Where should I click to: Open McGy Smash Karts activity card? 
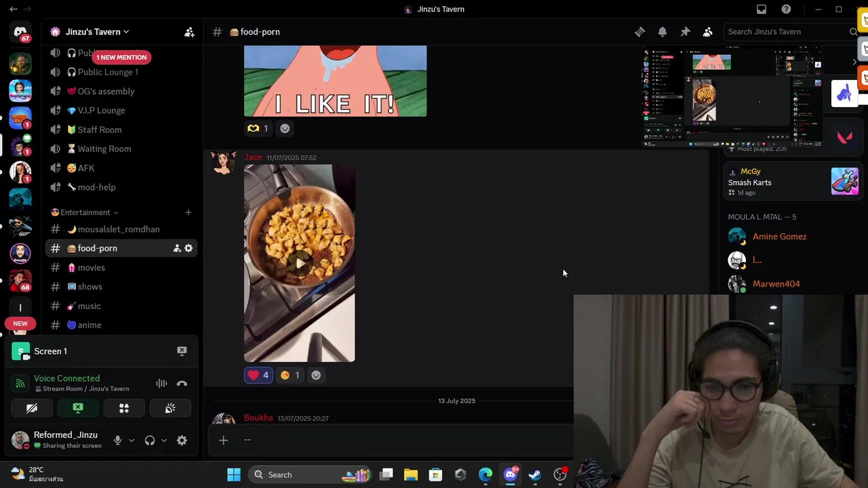(792, 182)
